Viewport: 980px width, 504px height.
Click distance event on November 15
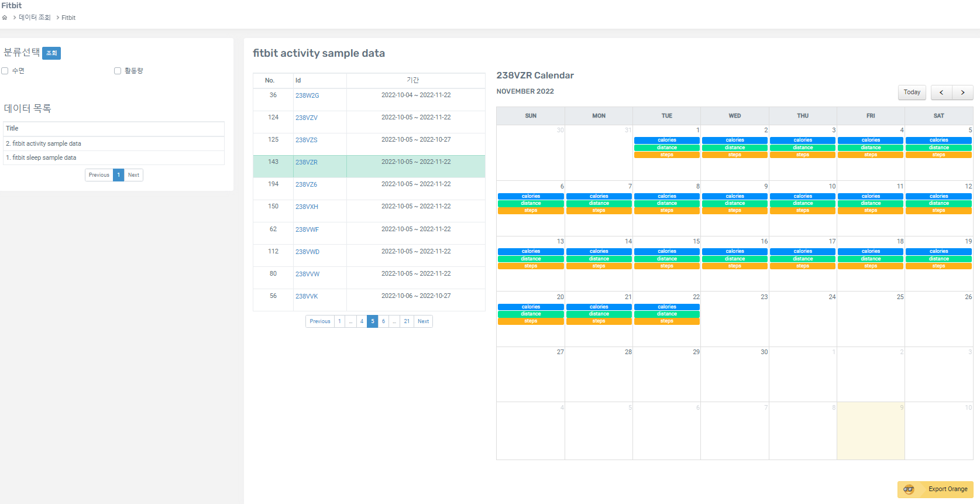click(x=666, y=259)
